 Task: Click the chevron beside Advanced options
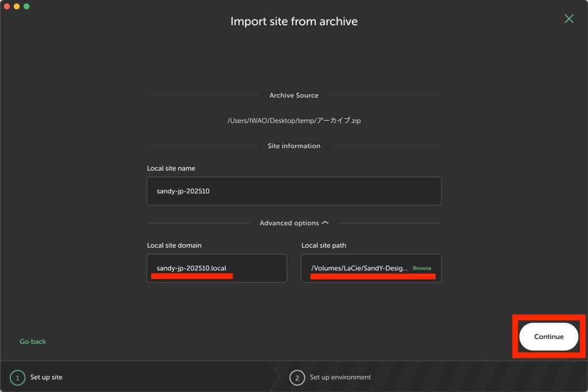[x=325, y=222]
